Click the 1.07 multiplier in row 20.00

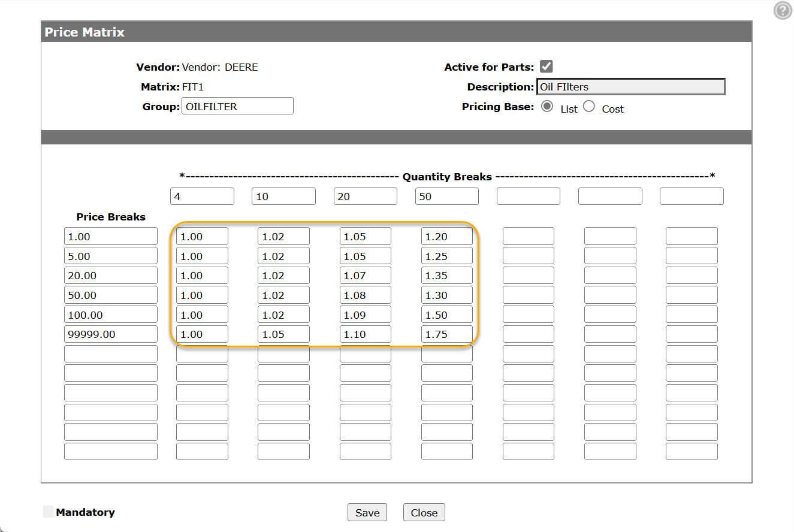[366, 276]
